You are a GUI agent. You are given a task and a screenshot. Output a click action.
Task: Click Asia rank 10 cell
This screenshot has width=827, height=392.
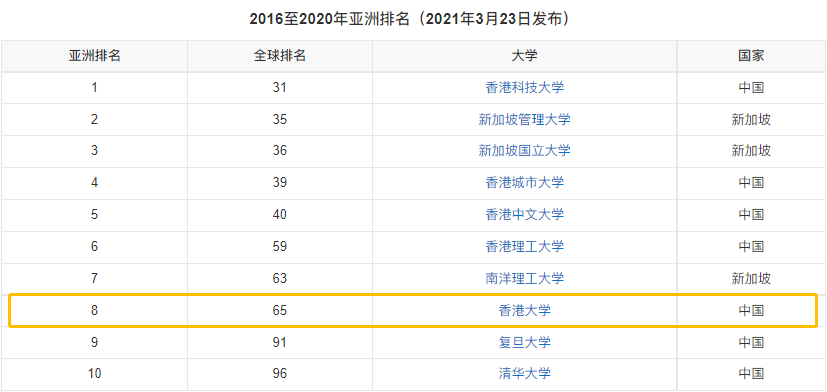pyautogui.click(x=94, y=374)
